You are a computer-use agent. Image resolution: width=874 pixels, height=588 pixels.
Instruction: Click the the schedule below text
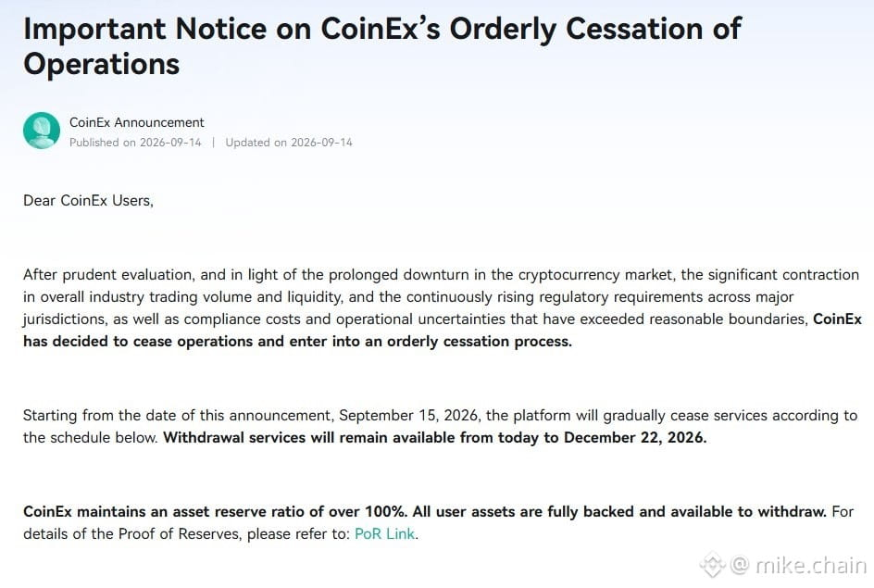pyautogui.click(x=90, y=437)
